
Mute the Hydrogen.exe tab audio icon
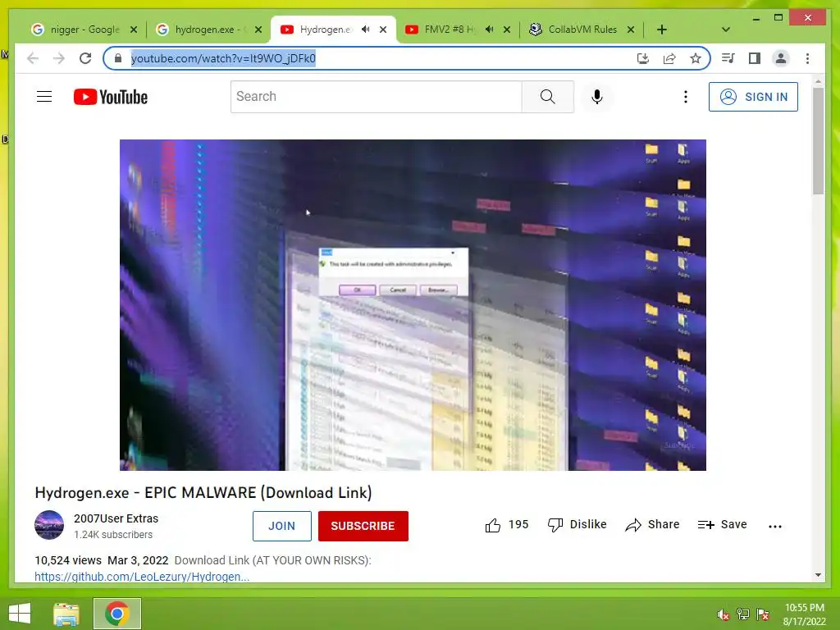tap(365, 29)
